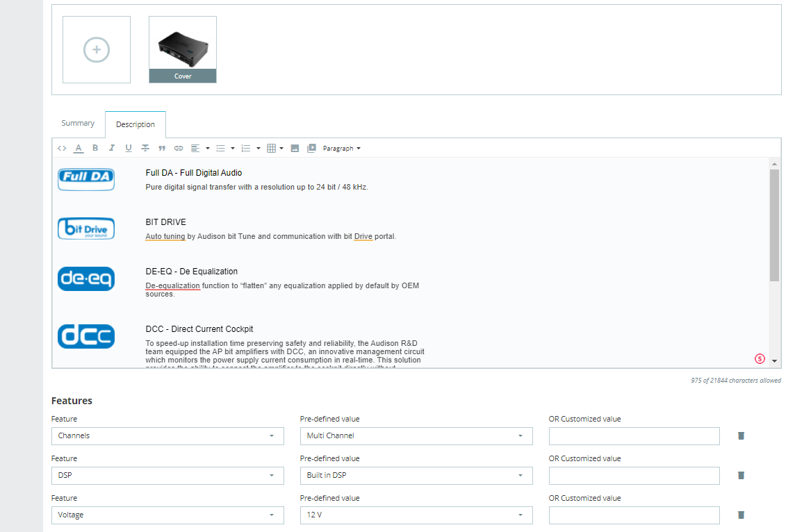Open the alignment dropdown arrow

pos(208,149)
